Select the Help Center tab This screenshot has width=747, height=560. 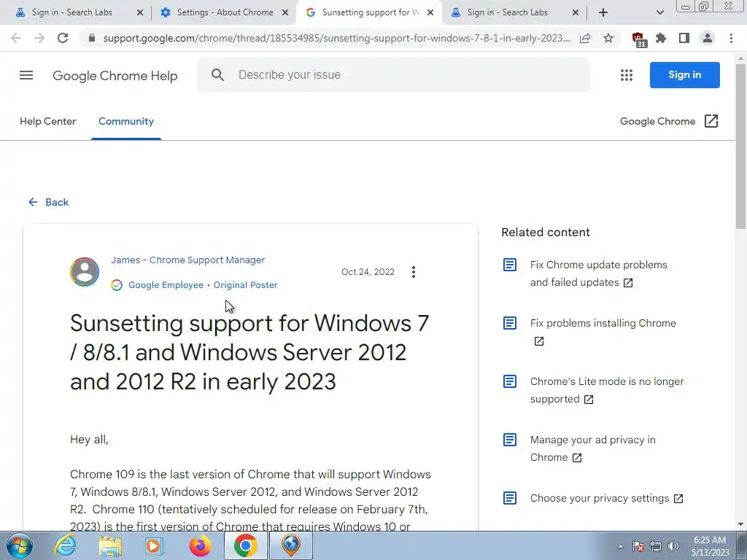(x=47, y=122)
